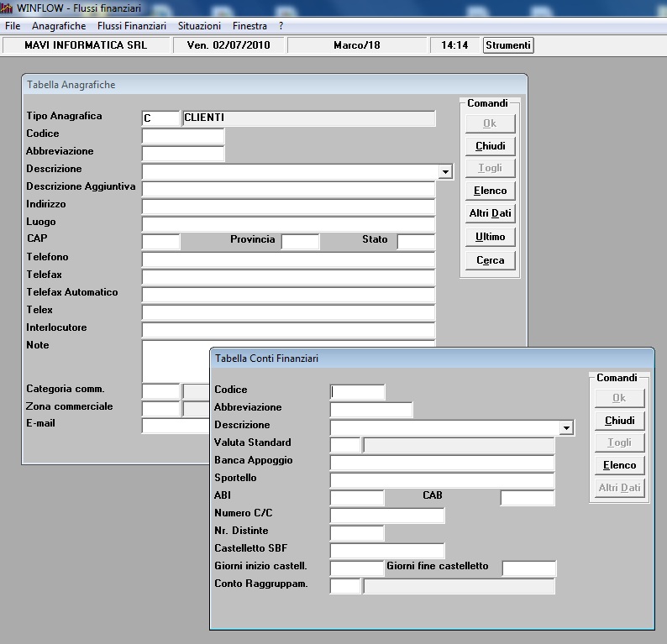Click the Zona commerciale code field

point(160,409)
